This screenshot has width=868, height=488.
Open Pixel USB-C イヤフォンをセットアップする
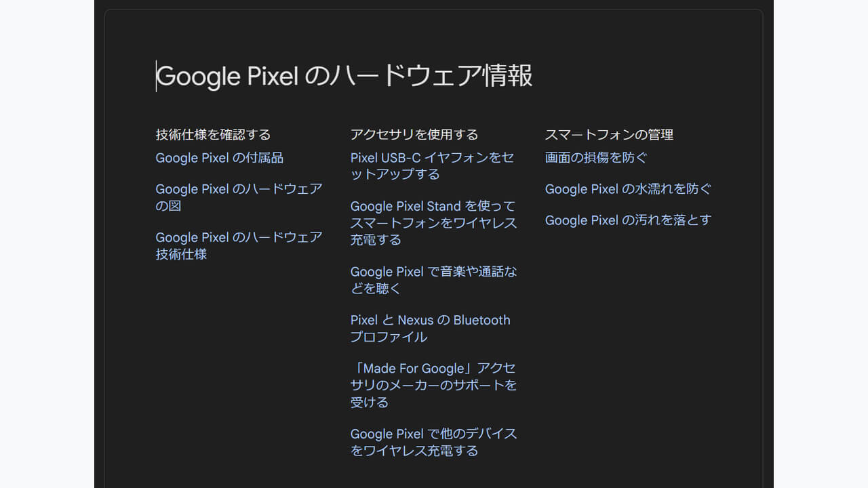point(431,166)
